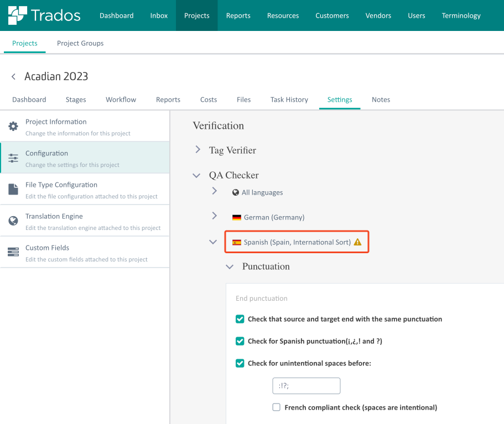Switch to the Project Groups tab
This screenshot has width=504, height=424.
(x=80, y=43)
